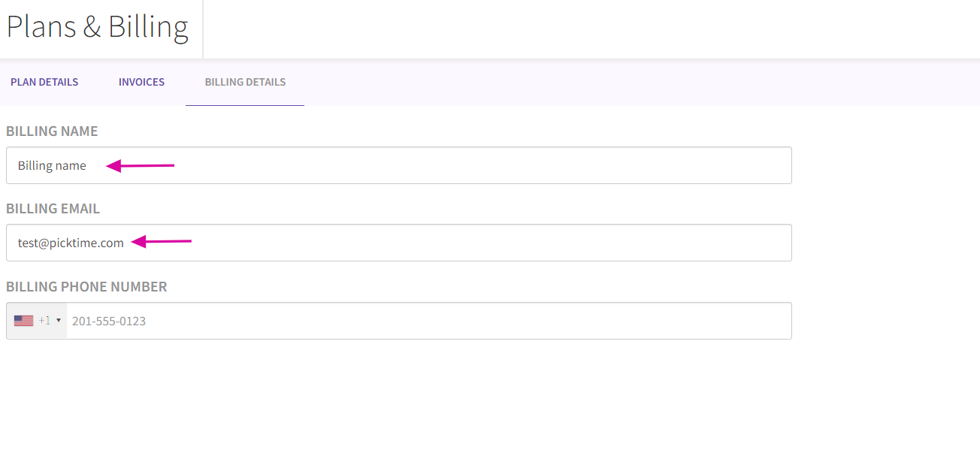Click the 201-555-0123 placeholder text
Screen dimensions: 980x456
(109, 321)
